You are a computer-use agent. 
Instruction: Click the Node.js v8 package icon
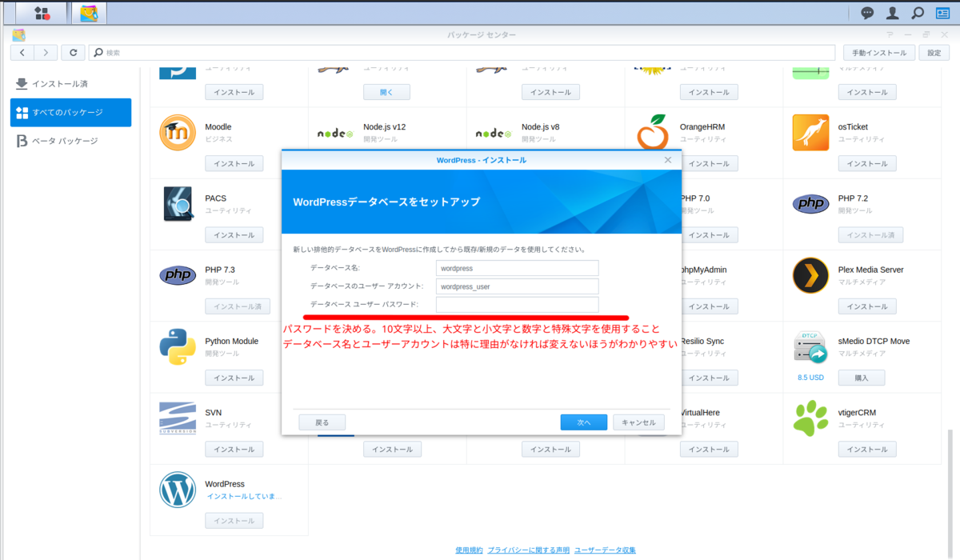pos(494,133)
